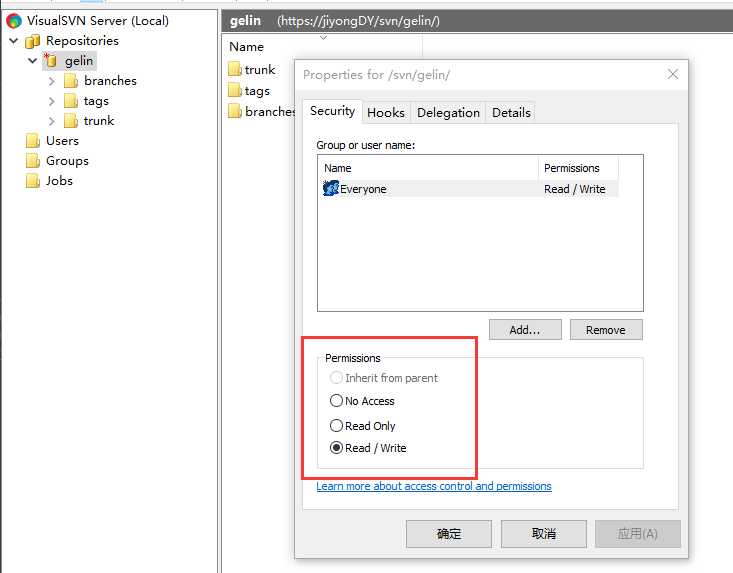This screenshot has height=573, width=733.
Task: Select the gelin label in tree
Action: tap(79, 61)
